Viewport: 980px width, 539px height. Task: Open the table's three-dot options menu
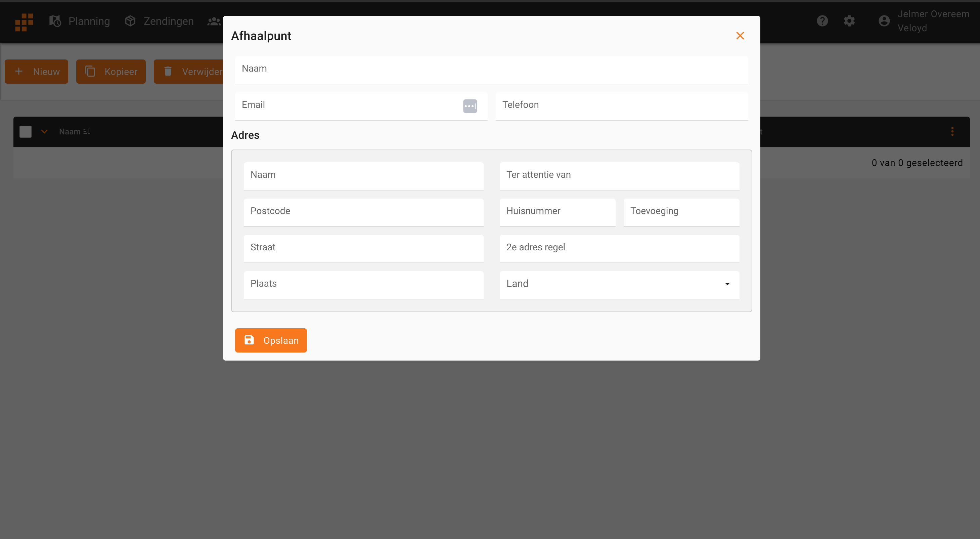(x=952, y=132)
